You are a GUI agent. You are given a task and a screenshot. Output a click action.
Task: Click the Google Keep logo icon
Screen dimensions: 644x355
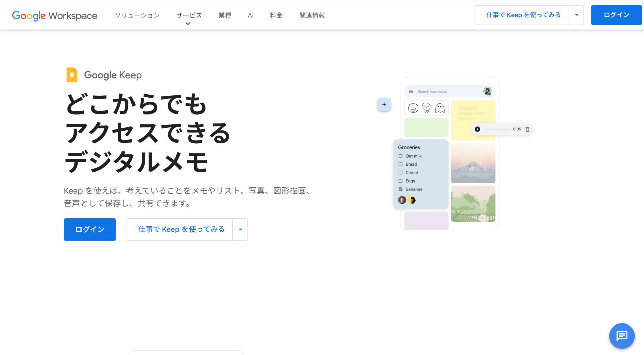click(71, 75)
